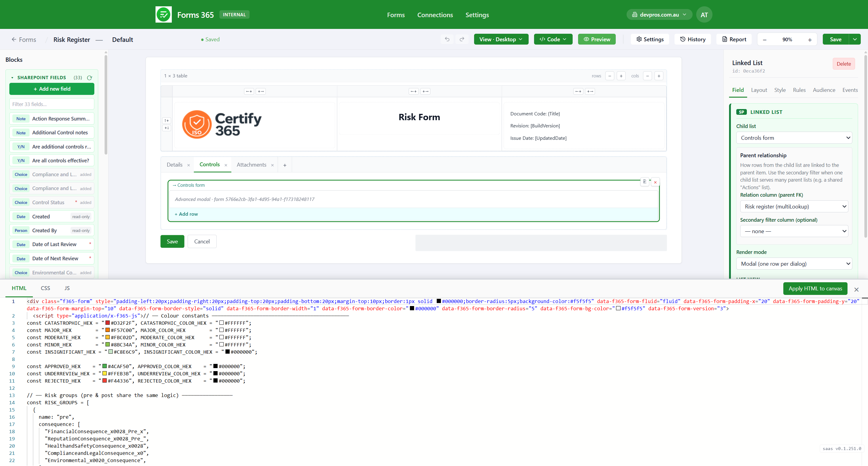Image resolution: width=868 pixels, height=466 pixels.
Task: Go back to Forms with the arrow link
Action: (24, 39)
